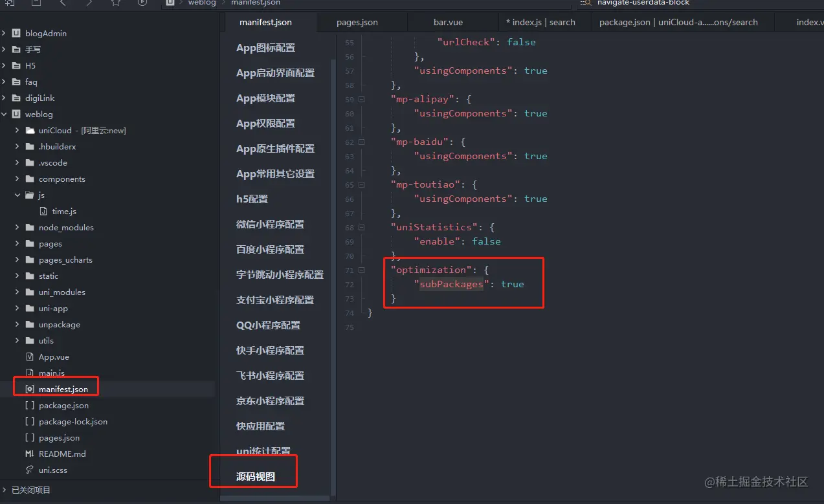This screenshot has width=824, height=504.
Task: Click the components folder icon
Action: 30,179
